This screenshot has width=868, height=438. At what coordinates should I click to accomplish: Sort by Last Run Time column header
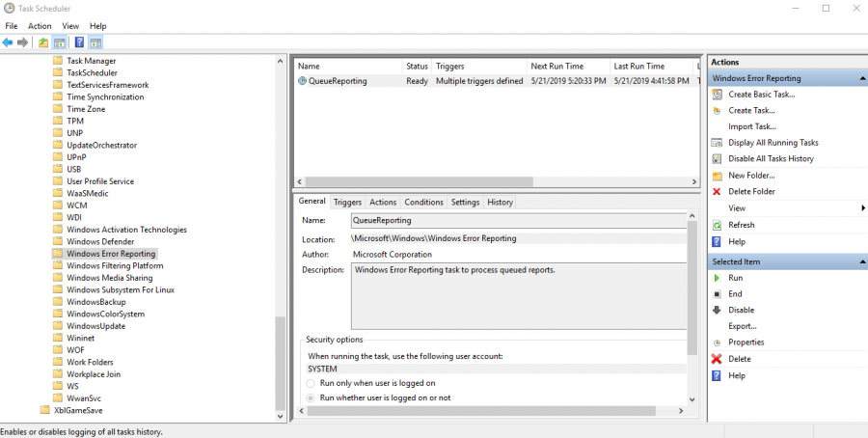(651, 66)
